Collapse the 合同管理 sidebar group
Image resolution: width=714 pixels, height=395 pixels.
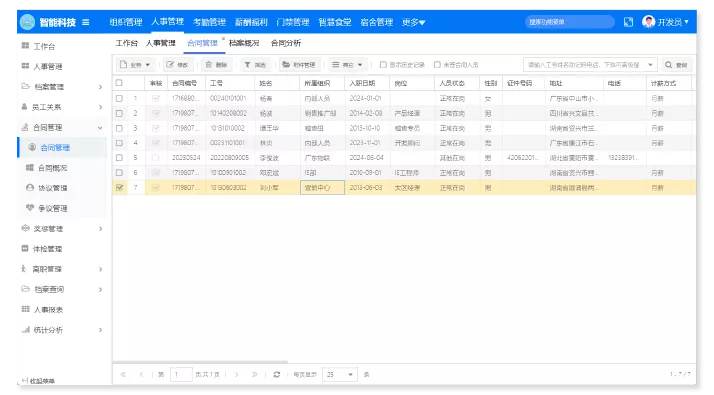click(100, 128)
